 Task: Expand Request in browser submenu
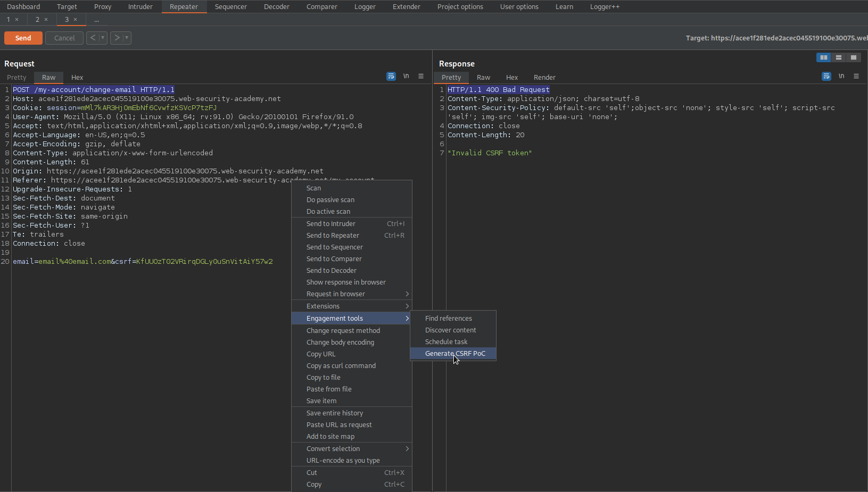352,294
